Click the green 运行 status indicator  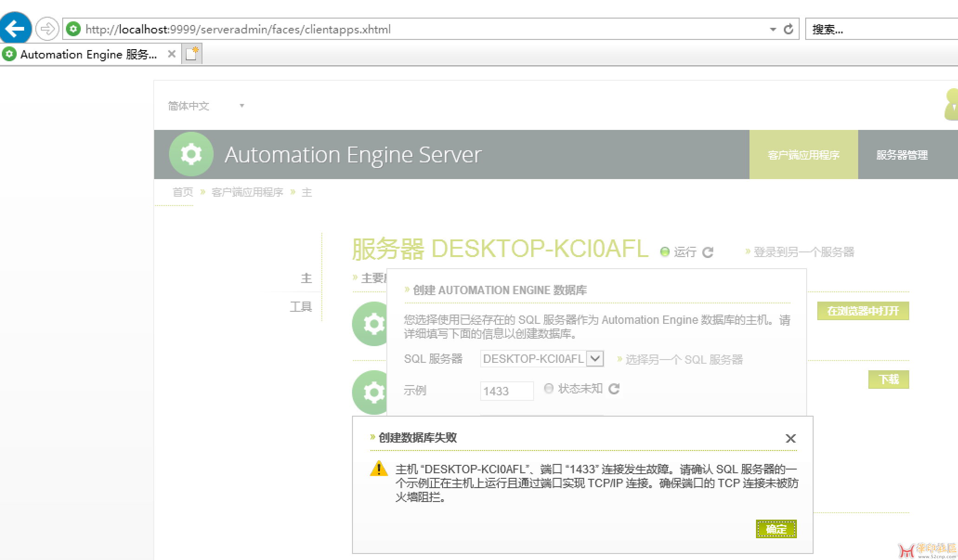click(x=665, y=251)
